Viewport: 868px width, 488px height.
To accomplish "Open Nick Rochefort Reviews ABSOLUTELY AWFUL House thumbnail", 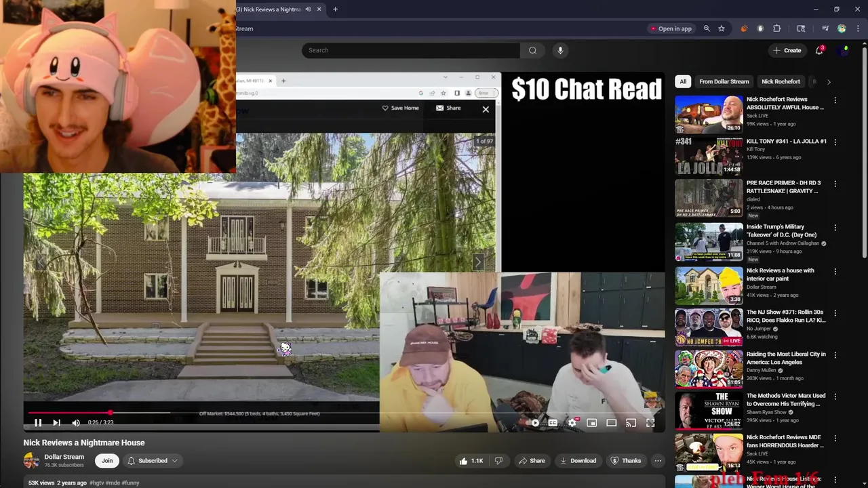I will click(x=709, y=114).
